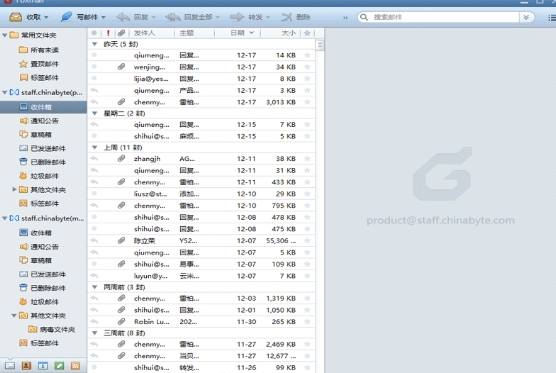Star the zhangjh 12-11 email
This screenshot has width=556, height=373.
coord(307,158)
